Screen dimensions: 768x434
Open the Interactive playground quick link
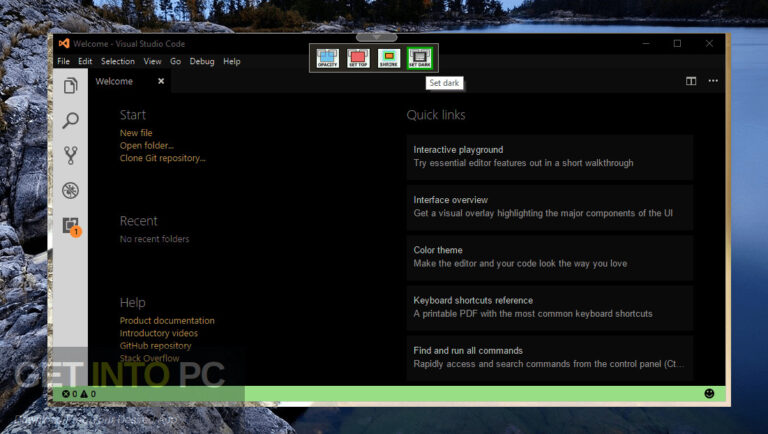[550, 157]
